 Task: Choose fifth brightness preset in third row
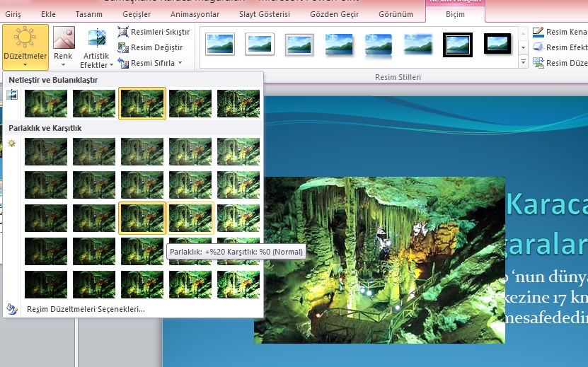click(238, 219)
